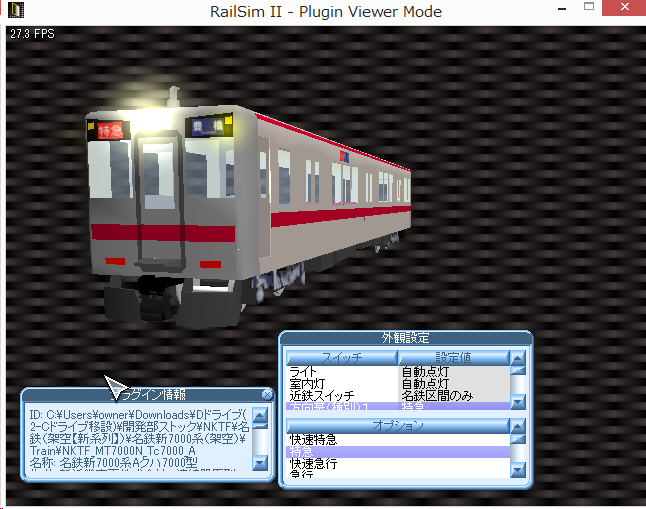
Task: Click the scroll-down arrow in プラグイン情報 panel
Action: (x=260, y=463)
